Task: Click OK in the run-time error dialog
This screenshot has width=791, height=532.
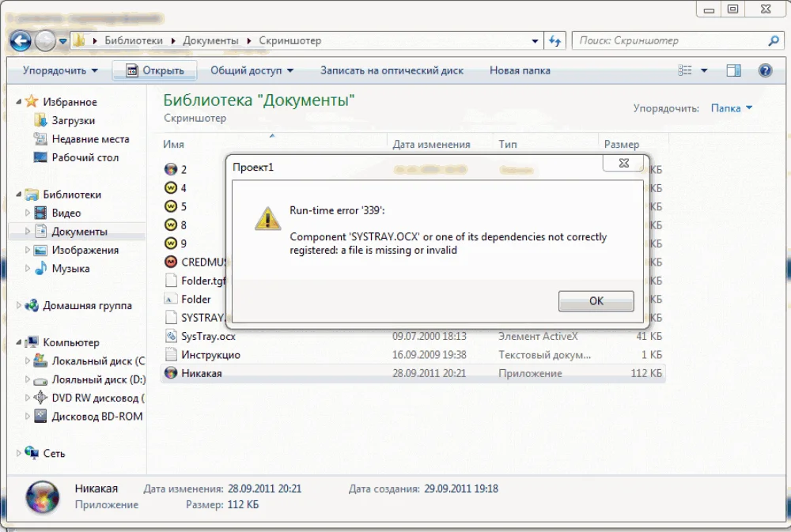Action: point(596,301)
